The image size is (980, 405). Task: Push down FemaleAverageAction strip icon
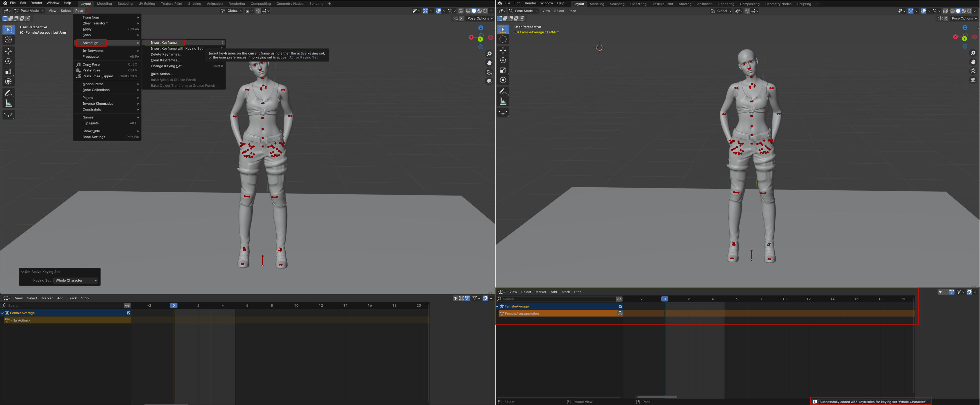coord(620,313)
